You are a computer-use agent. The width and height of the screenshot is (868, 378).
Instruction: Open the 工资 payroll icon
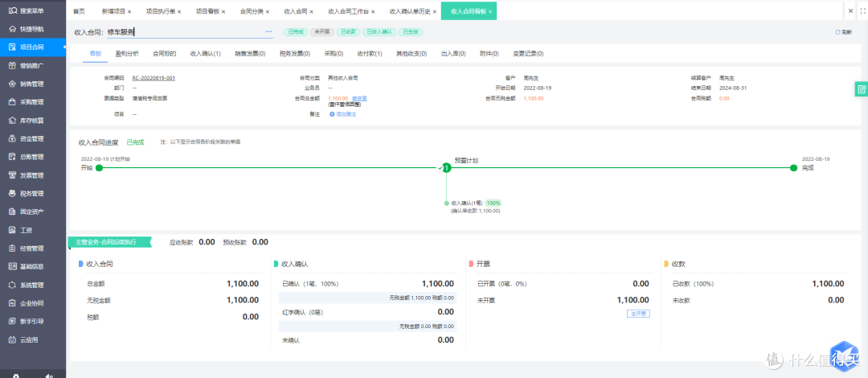click(12, 230)
